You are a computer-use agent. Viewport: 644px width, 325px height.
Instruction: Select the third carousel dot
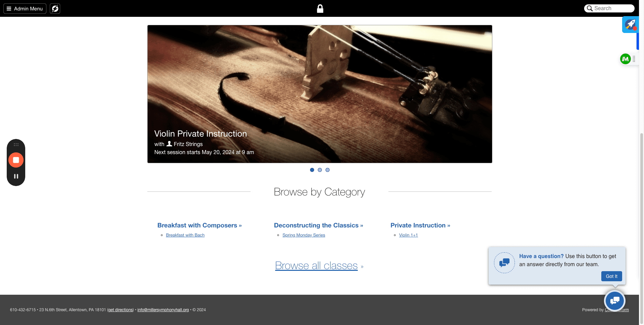click(328, 170)
